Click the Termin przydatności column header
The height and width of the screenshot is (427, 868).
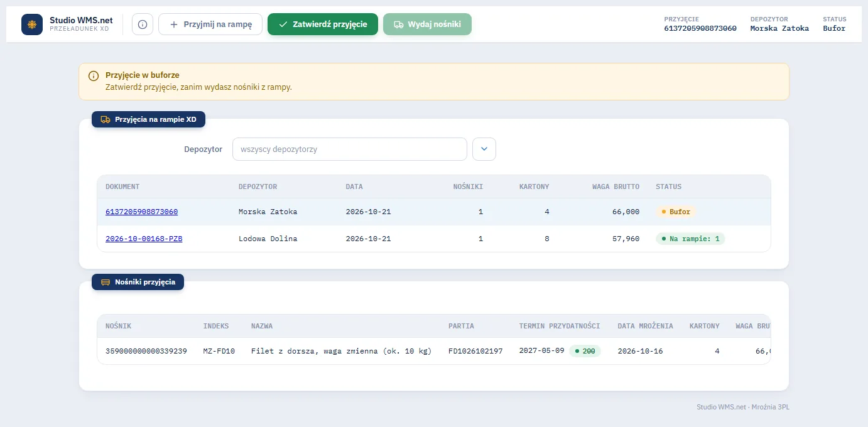(560, 326)
